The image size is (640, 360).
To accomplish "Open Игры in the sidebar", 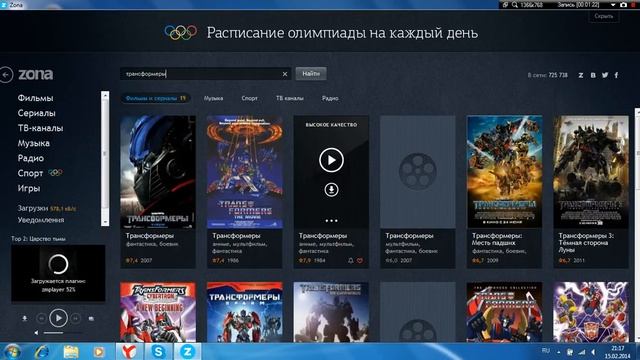I will point(29,188).
